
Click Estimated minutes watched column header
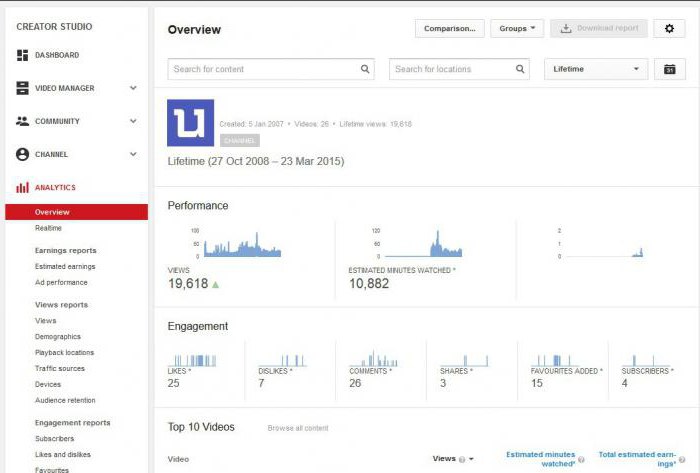click(x=541, y=459)
